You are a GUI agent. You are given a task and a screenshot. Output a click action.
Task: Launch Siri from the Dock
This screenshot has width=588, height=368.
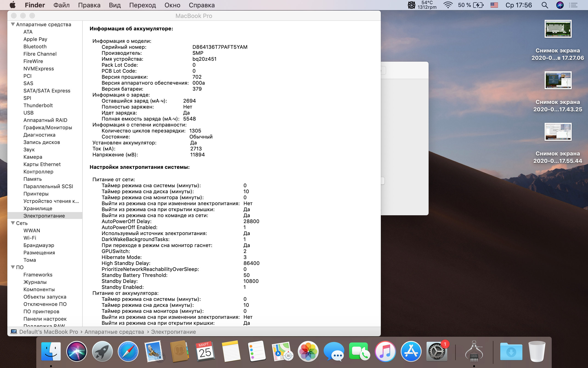76,351
